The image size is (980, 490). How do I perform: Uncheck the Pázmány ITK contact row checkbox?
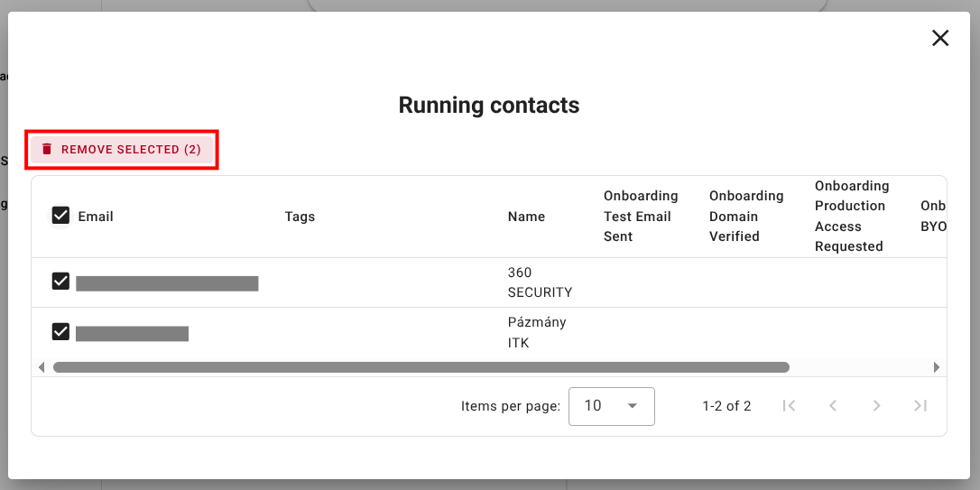60,331
